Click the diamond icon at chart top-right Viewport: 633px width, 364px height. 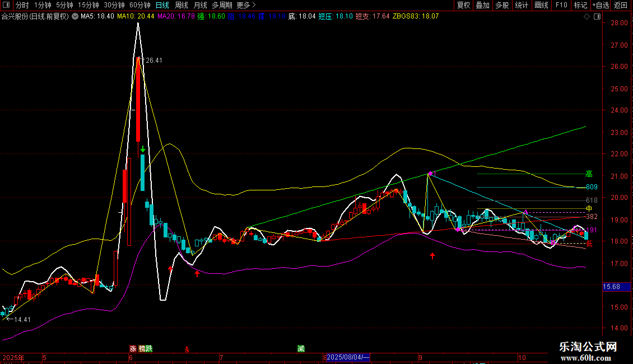586,17
